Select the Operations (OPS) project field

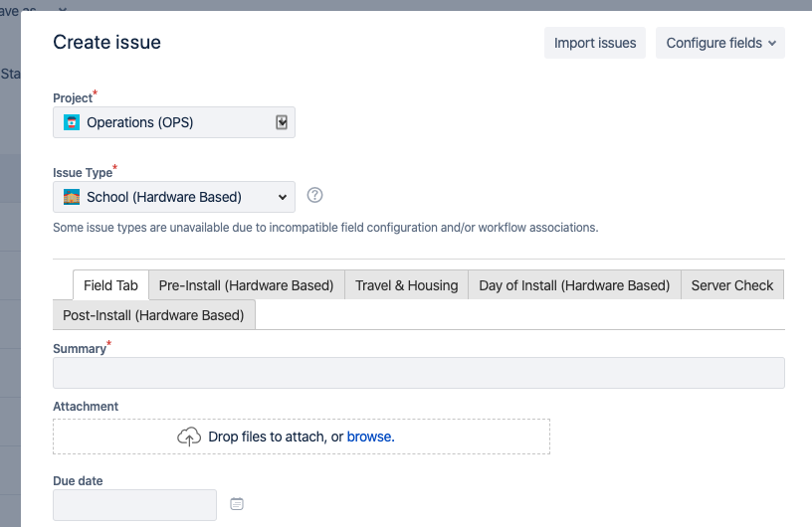tap(174, 122)
